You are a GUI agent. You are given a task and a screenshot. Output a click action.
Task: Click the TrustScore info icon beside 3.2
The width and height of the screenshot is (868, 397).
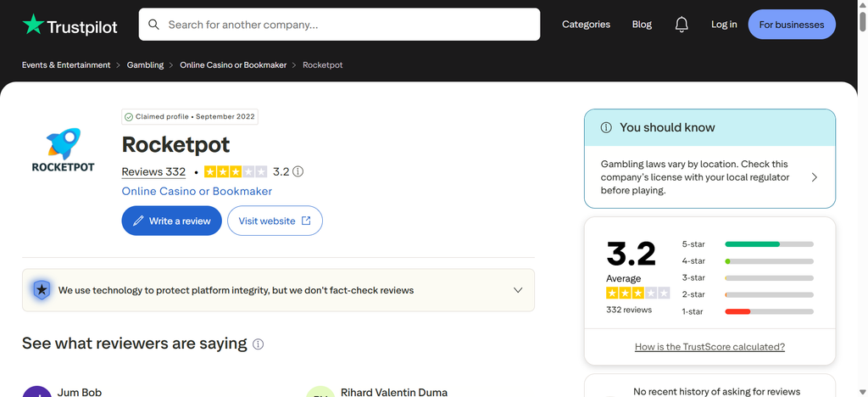[298, 171]
